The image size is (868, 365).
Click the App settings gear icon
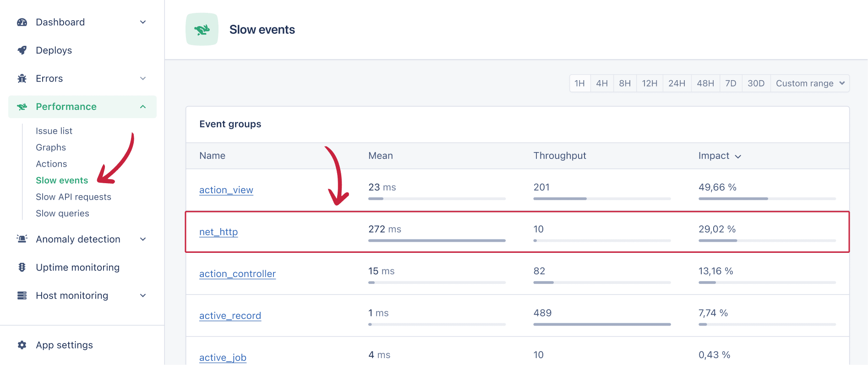point(22,345)
